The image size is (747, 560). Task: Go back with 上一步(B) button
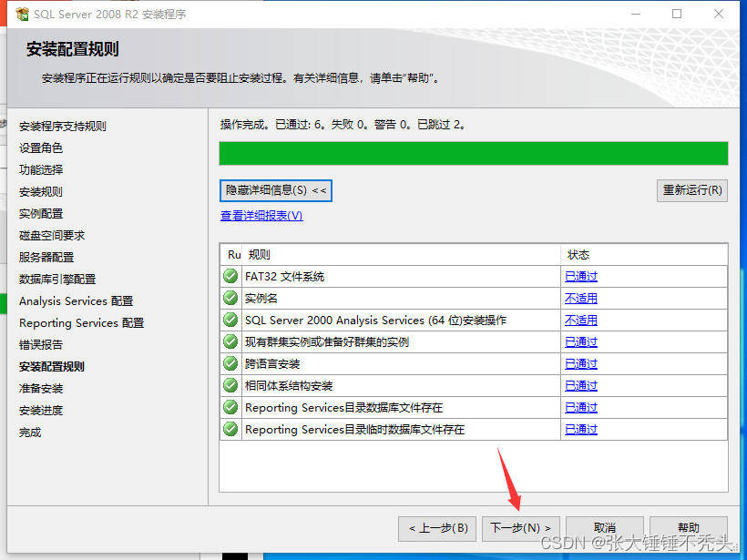tap(438, 528)
